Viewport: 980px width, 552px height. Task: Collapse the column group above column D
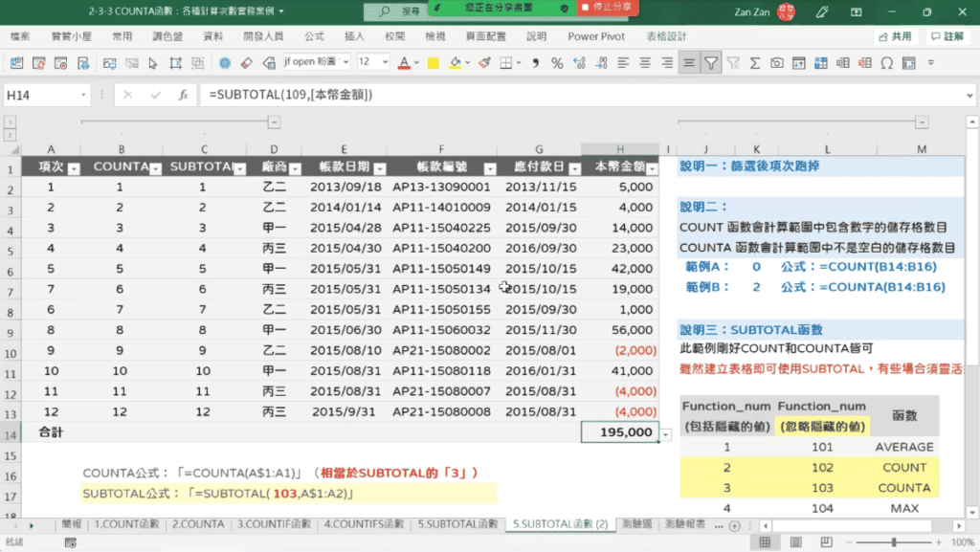pyautogui.click(x=275, y=122)
